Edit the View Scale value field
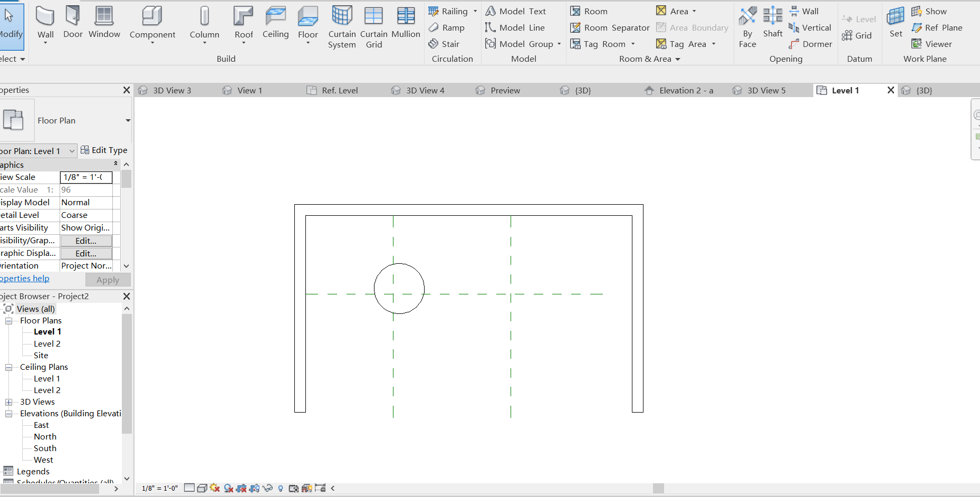 (86, 177)
